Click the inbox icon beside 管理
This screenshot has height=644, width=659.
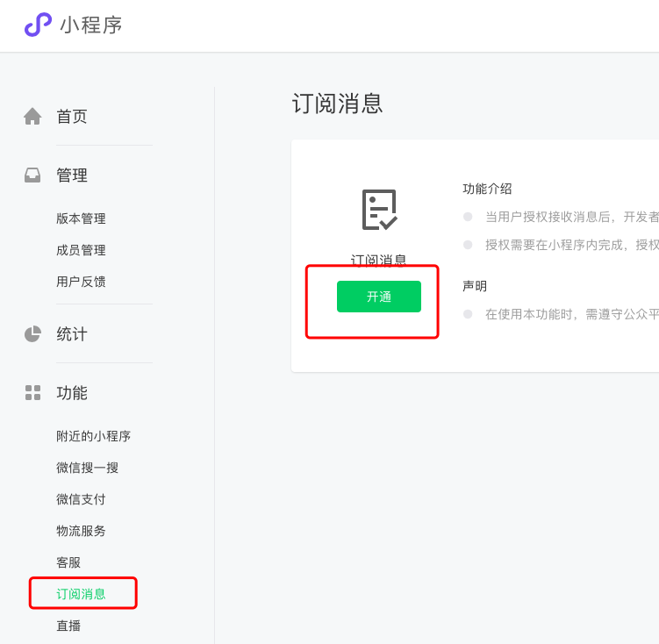(x=32, y=175)
